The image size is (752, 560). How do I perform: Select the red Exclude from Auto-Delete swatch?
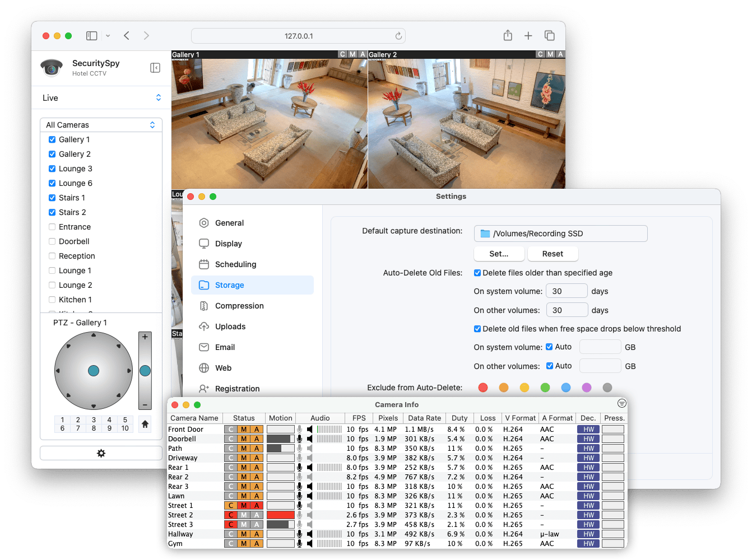coord(483,387)
